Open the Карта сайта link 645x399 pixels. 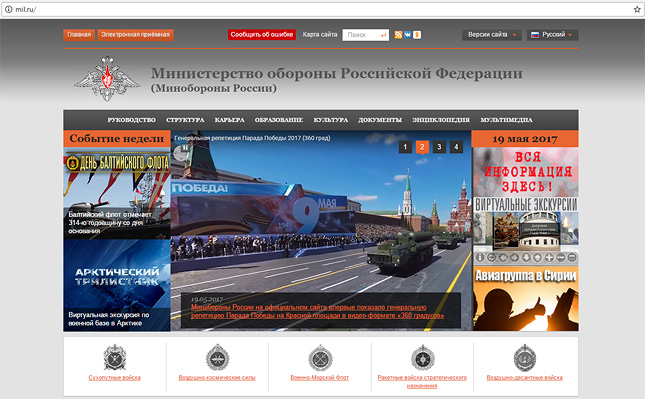(x=320, y=35)
